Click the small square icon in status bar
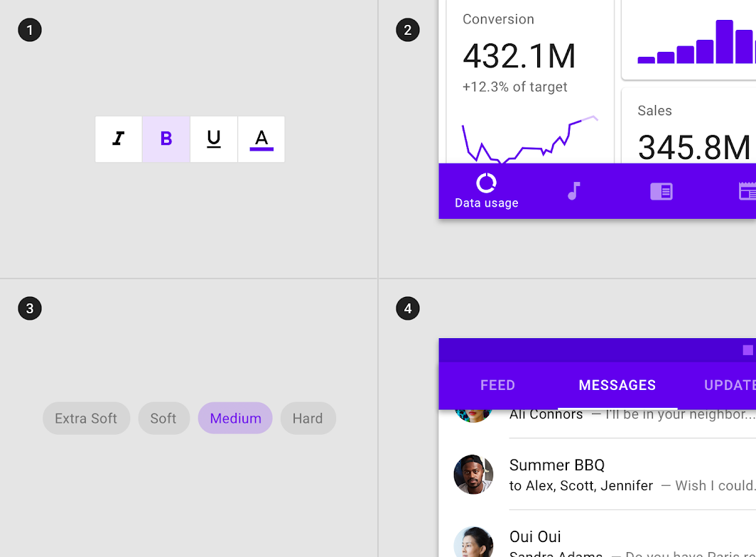756x557 pixels. [747, 350]
